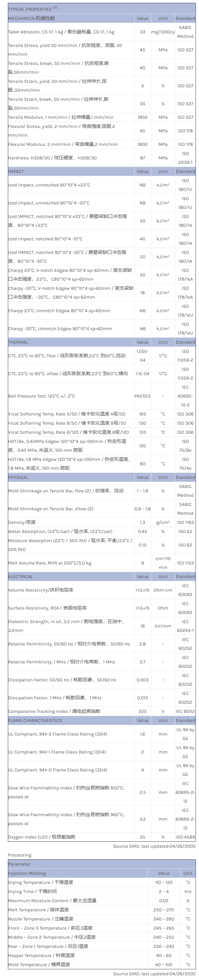Screen dimensions: 199x980
Task: Select the Ball Pressure Test PASSES value
Action: coord(142,396)
